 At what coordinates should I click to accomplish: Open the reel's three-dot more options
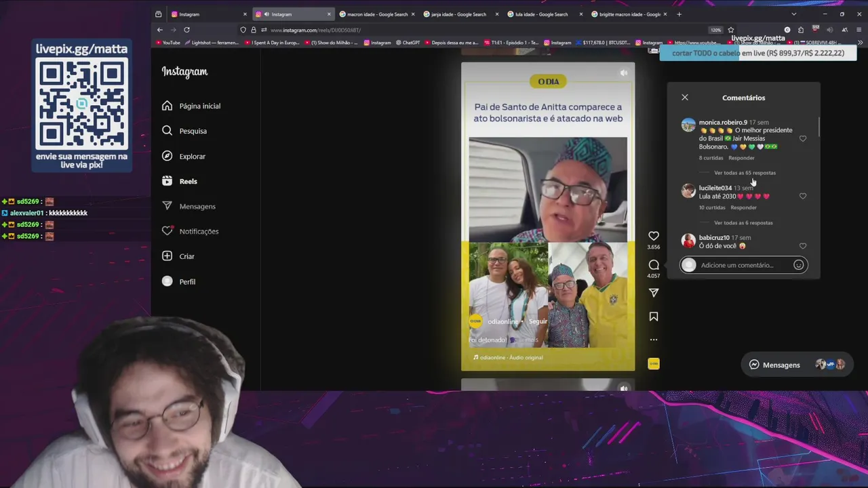(x=654, y=340)
